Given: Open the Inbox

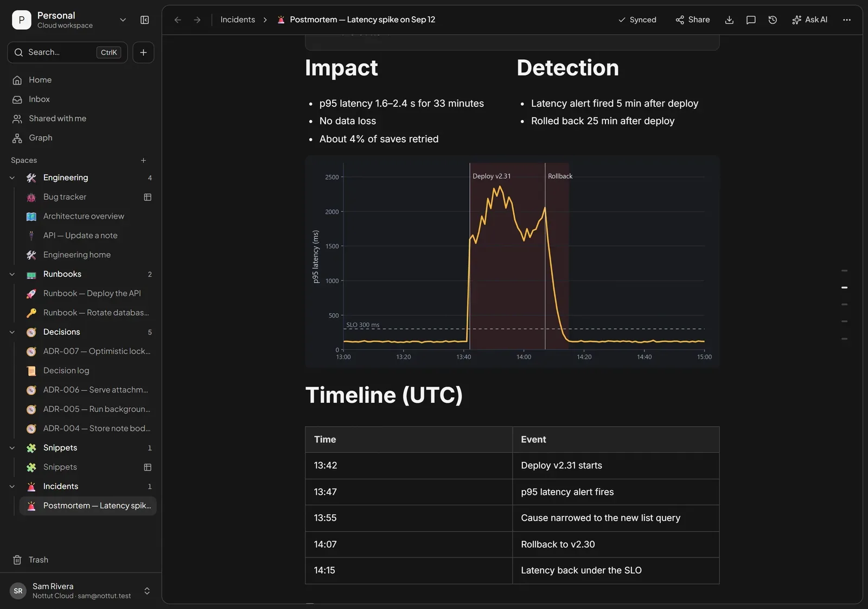Looking at the screenshot, I should pos(81,99).
